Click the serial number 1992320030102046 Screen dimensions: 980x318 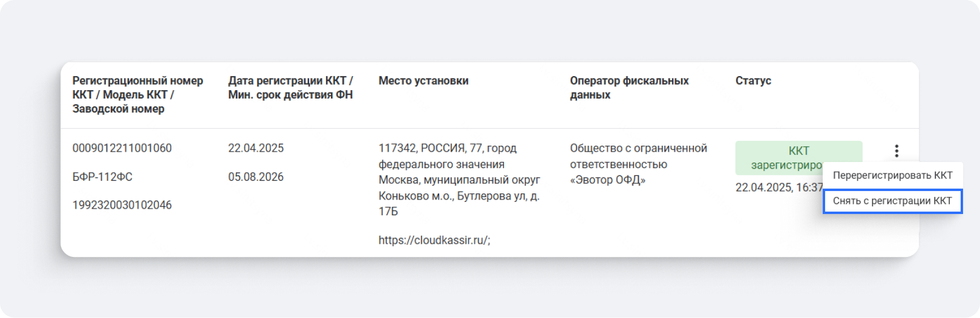[122, 206]
